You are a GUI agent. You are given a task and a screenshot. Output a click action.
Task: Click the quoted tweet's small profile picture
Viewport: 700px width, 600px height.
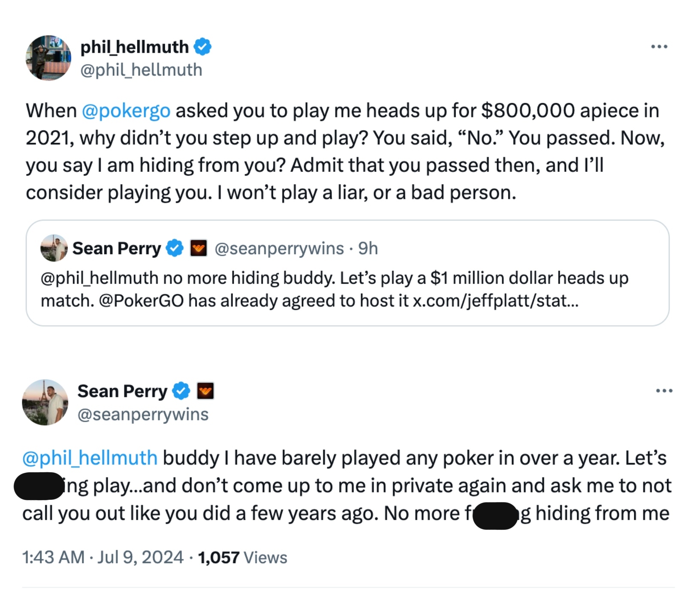point(54,248)
